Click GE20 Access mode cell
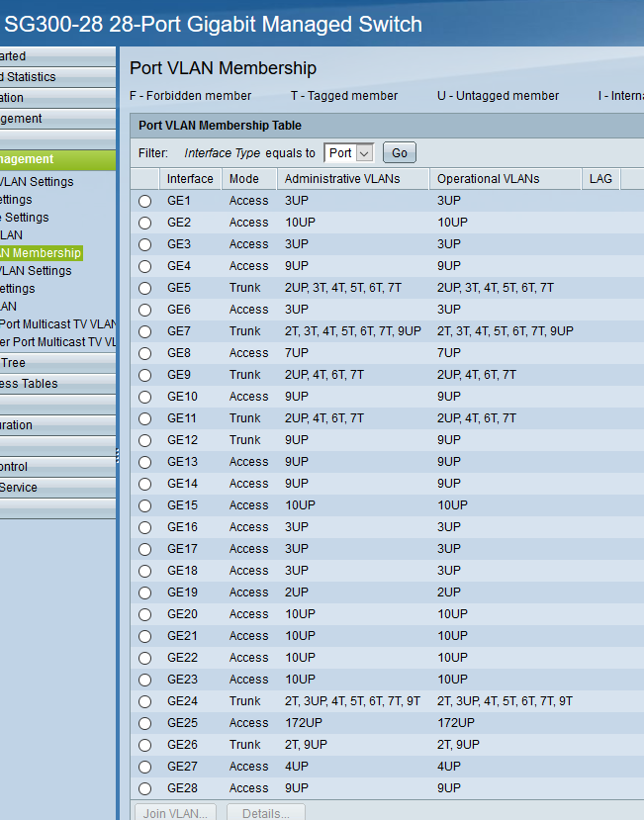644x820 pixels. coord(248,614)
